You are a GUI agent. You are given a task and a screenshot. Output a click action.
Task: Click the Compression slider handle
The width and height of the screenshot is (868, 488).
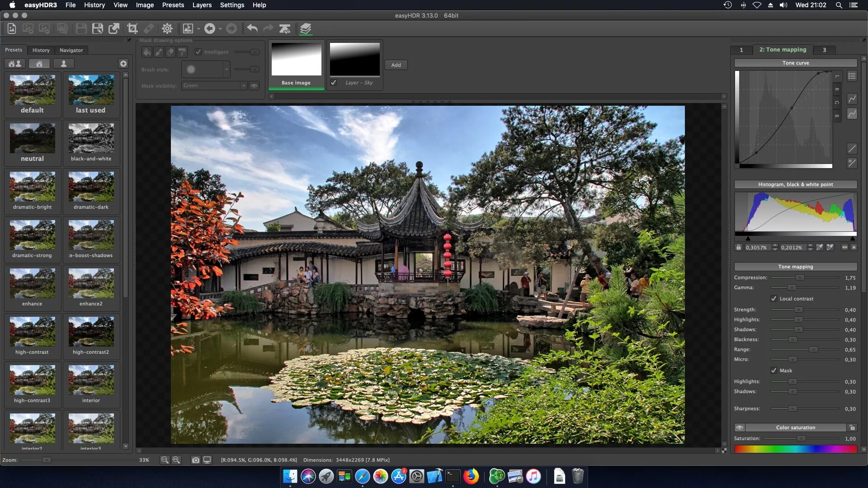pos(800,278)
